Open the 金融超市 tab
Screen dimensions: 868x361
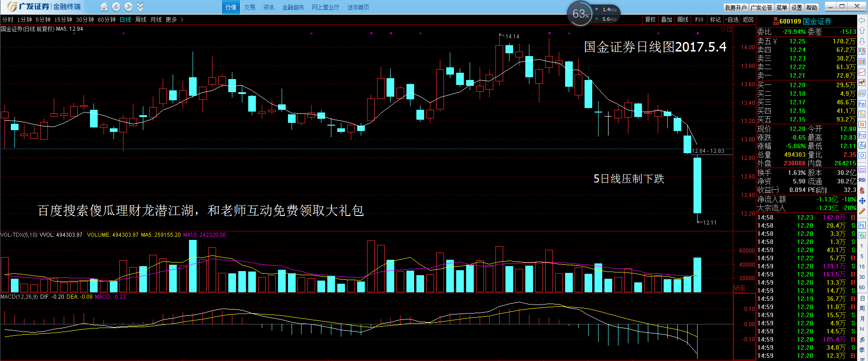click(x=293, y=7)
